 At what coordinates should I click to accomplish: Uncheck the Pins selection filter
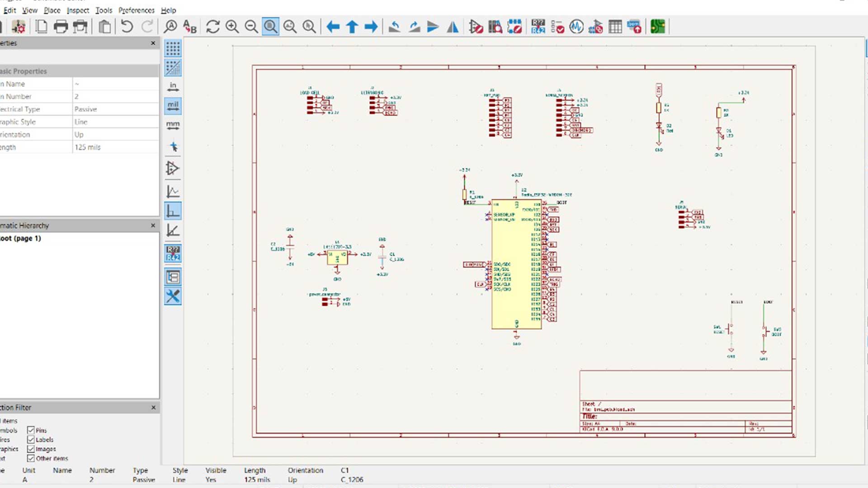click(x=31, y=430)
